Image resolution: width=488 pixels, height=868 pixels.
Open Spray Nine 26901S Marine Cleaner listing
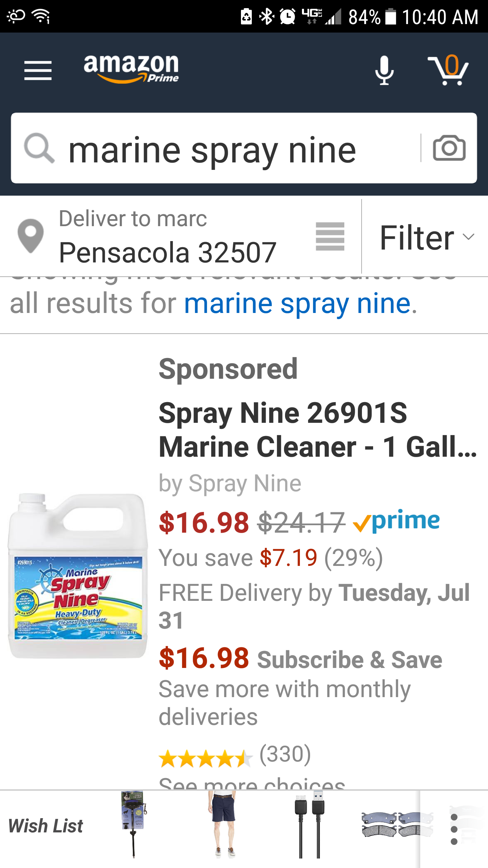tap(317, 430)
